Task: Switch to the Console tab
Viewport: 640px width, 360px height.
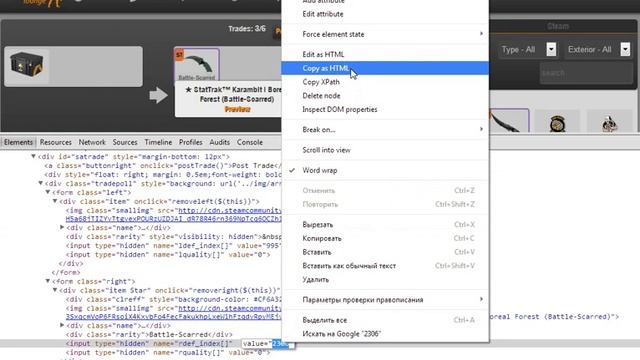Action: click(x=250, y=142)
